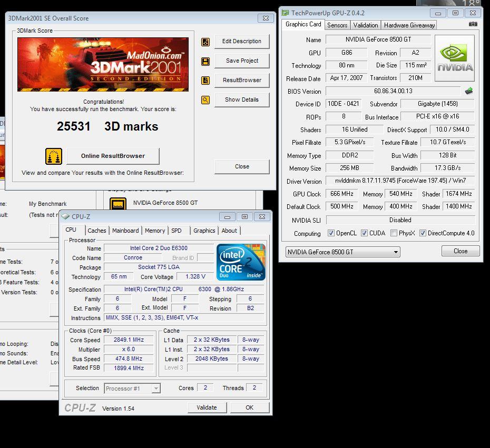Image resolution: width=490 pixels, height=448 pixels.
Task: Click the Shader clock 1674 MHz field
Action: (458, 194)
